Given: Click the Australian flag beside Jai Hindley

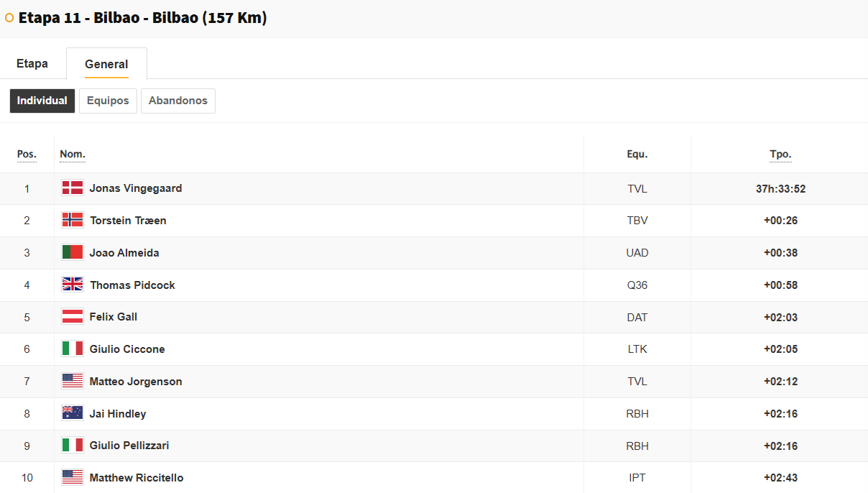Looking at the screenshot, I should click(73, 413).
